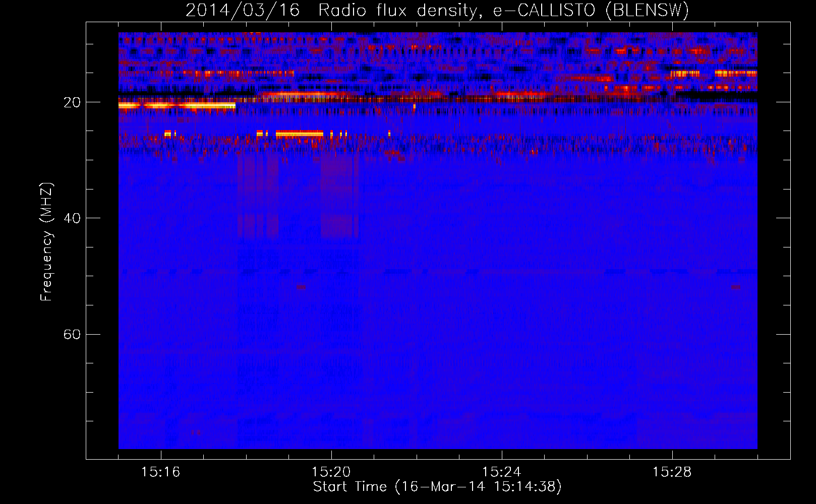Screen dimensions: 816x504
Task: Click the '15:24' time tick label
Action: [502, 472]
